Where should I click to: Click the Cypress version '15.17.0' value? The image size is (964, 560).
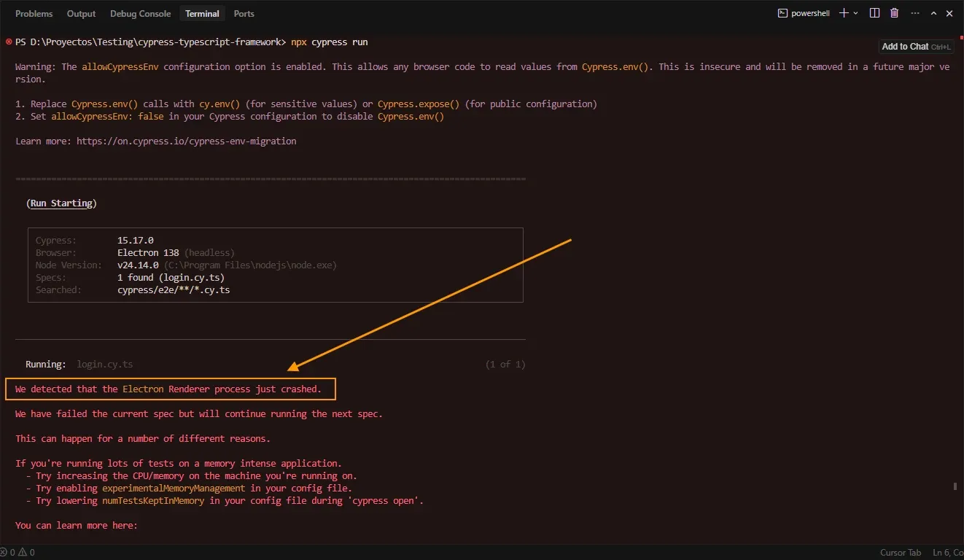pyautogui.click(x=136, y=241)
